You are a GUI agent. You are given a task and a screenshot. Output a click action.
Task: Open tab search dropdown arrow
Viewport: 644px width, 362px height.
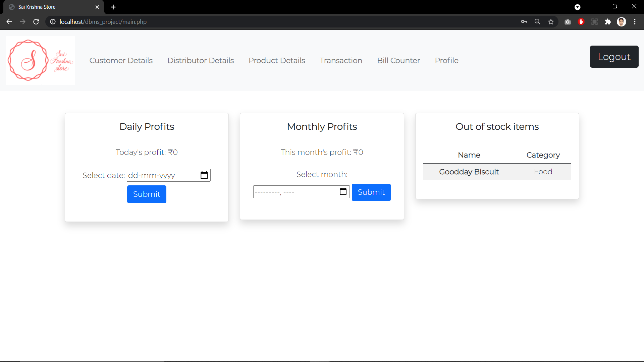[577, 7]
